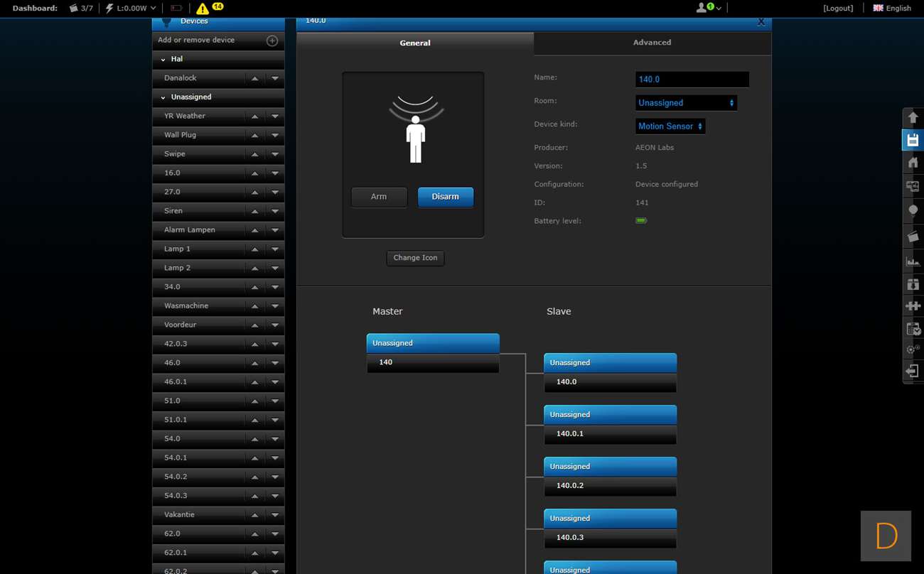924x574 pixels.
Task: Open the home icon in right sidebar
Action: click(913, 163)
